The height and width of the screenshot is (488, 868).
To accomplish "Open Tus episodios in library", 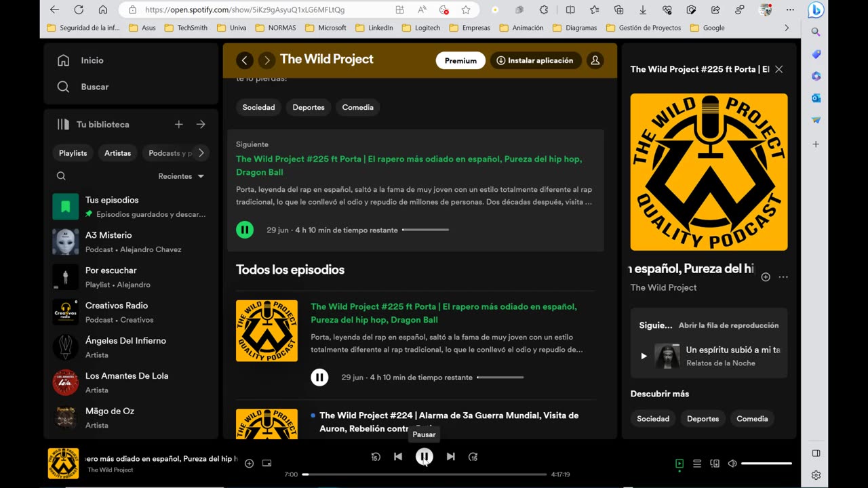I will click(x=130, y=207).
